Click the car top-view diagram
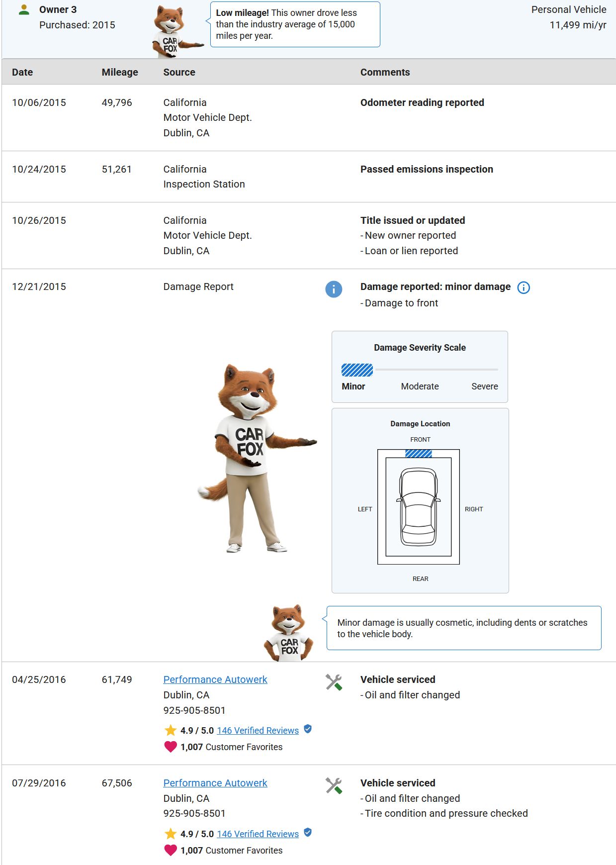Image resolution: width=616 pixels, height=865 pixels. [x=419, y=506]
